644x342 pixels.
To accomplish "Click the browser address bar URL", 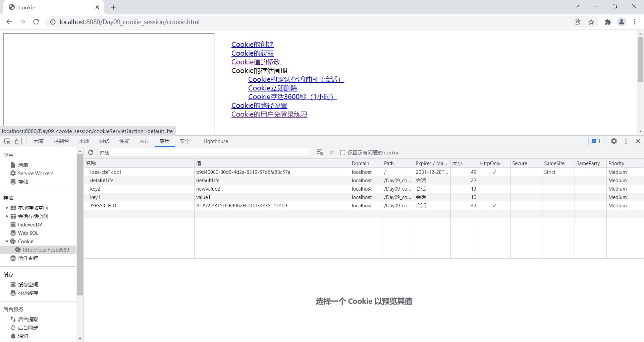I will point(129,22).
